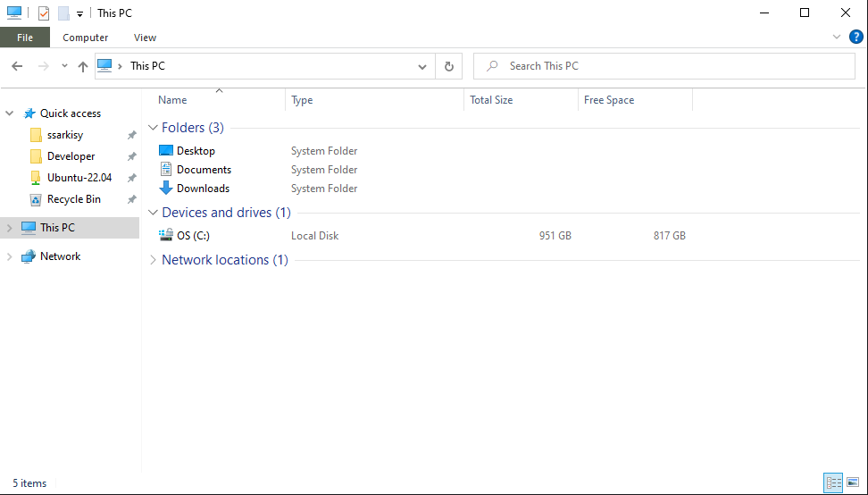Unpin the Developer folder pin icon

[131, 156]
